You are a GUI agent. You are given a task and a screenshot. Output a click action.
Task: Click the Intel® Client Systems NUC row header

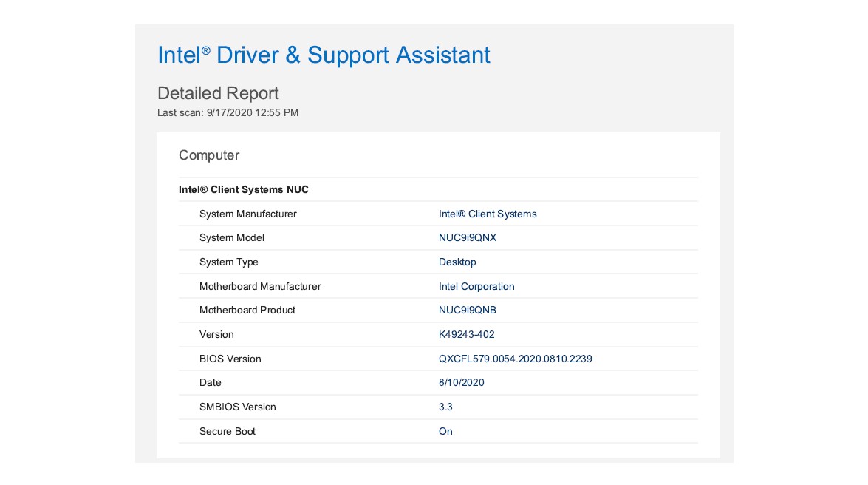(x=244, y=189)
